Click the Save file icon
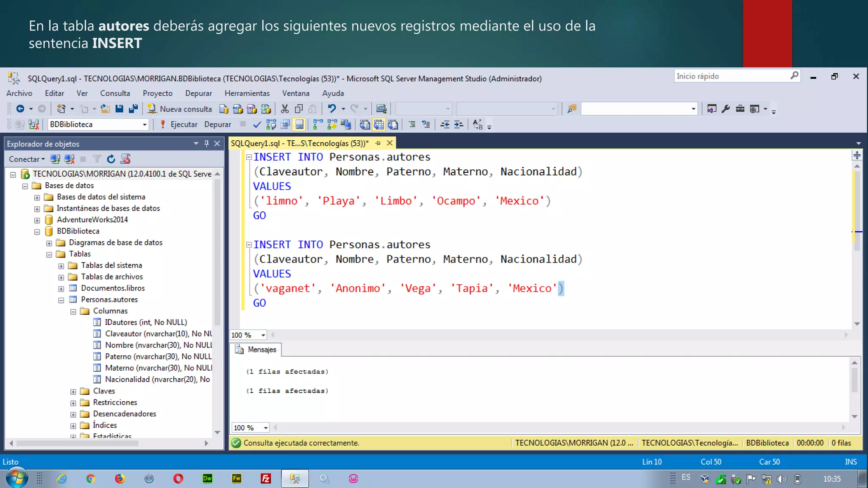The image size is (868, 488). (x=119, y=109)
